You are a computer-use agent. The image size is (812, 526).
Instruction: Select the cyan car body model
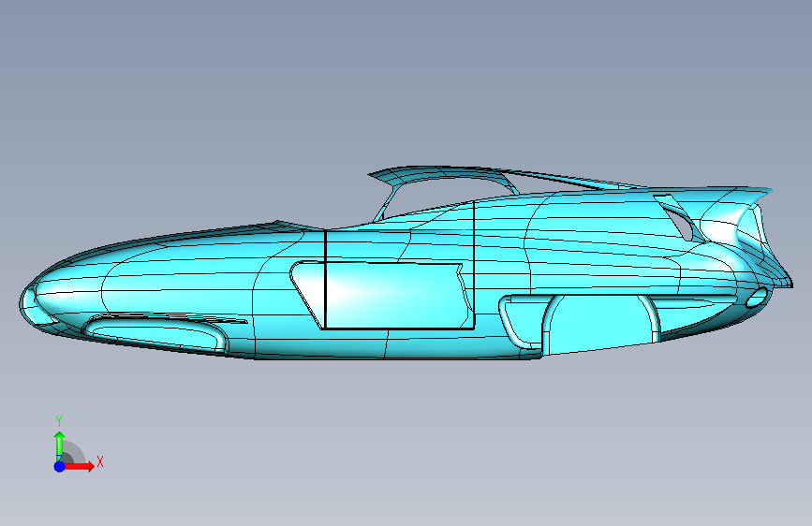click(406, 263)
